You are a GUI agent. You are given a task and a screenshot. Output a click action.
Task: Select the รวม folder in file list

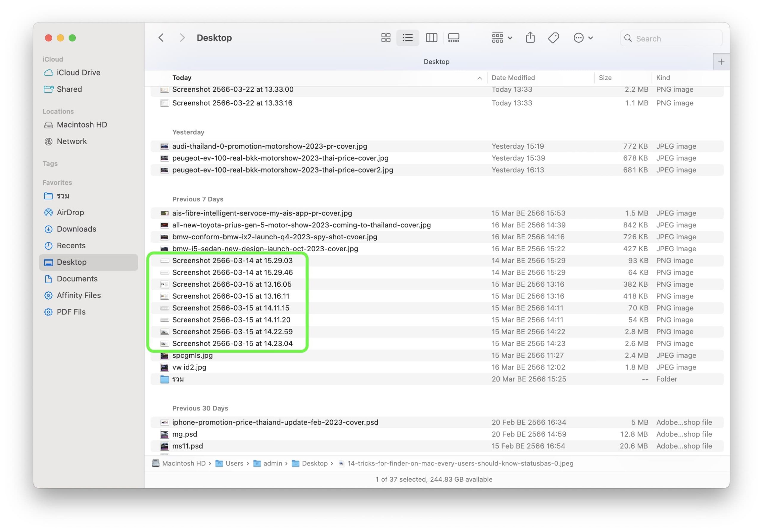pos(178,379)
